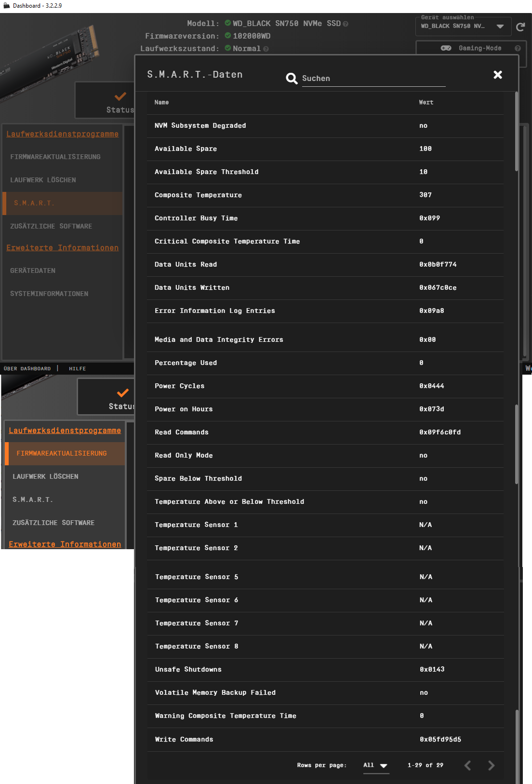
Task: Click the help icon beside Laufwerkszustand Normal
Action: point(266,49)
